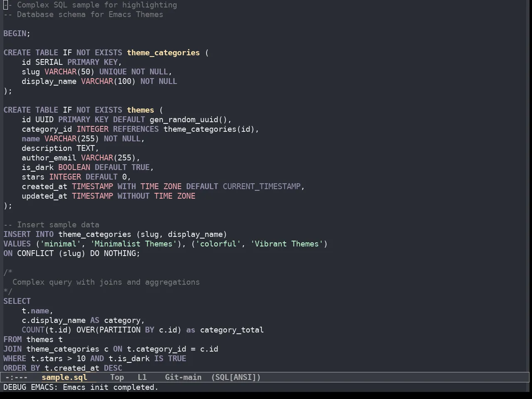The height and width of the screenshot is (399, 532).
Task: Place cursor on theme_categories table name in CREATE statement
Action: tap(163, 53)
